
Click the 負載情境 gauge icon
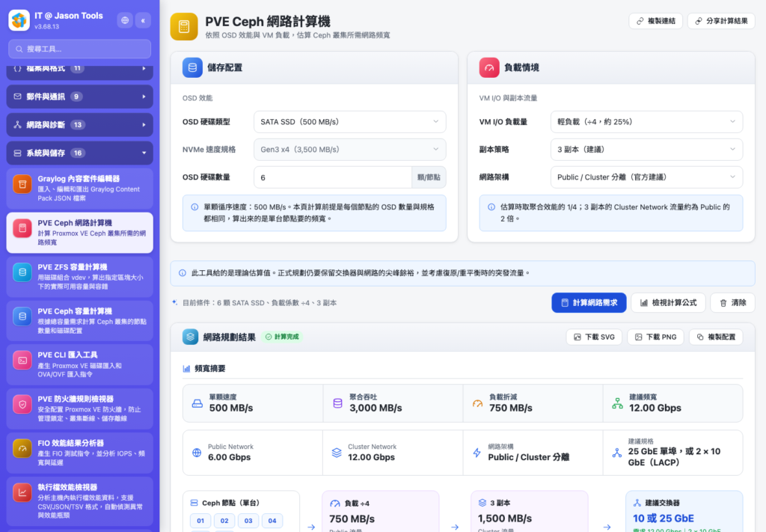click(x=489, y=68)
